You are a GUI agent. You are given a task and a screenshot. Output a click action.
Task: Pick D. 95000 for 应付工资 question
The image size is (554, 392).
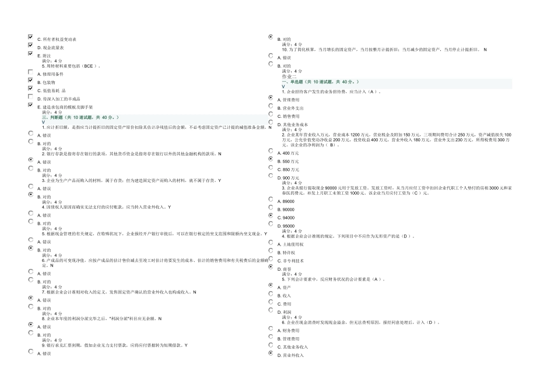(271, 224)
